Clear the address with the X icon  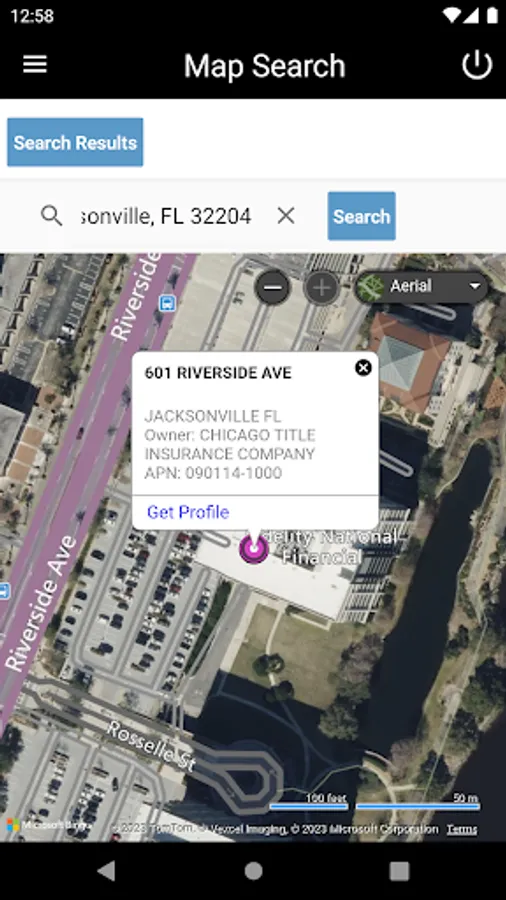tap(286, 216)
